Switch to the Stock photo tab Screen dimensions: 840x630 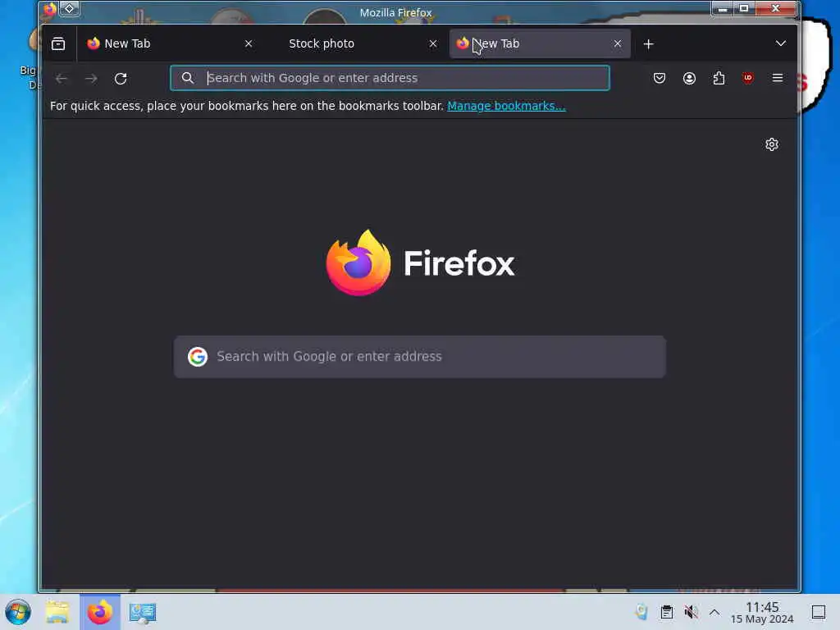[x=354, y=44]
